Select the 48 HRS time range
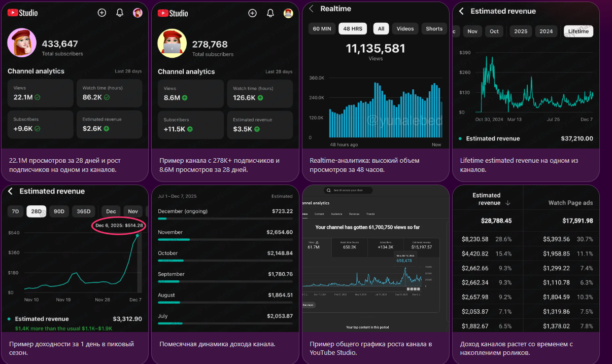612x364 pixels. point(353,29)
